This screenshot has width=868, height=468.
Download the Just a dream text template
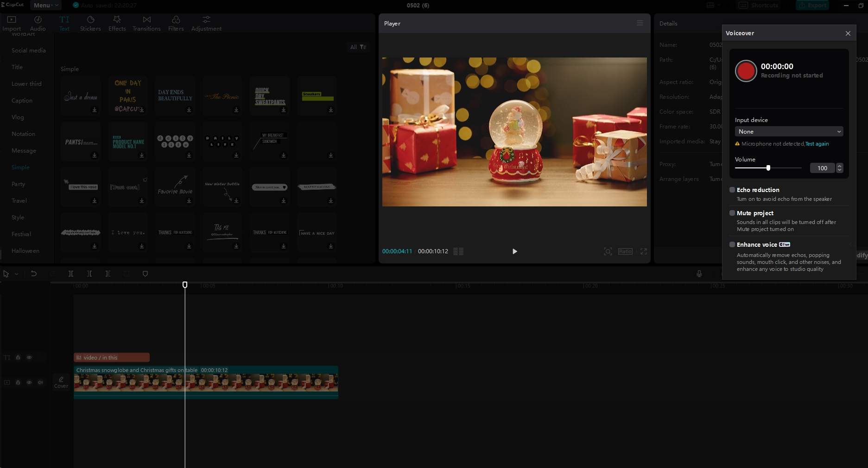[95, 110]
